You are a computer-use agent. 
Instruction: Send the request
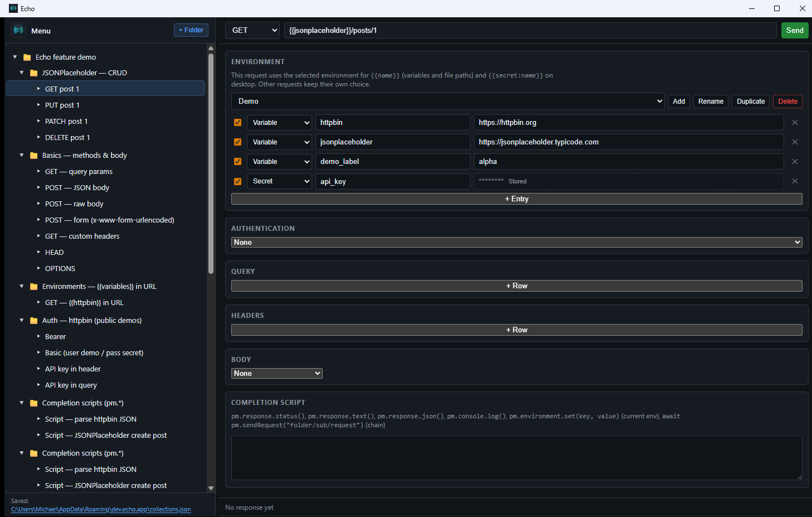click(x=795, y=30)
